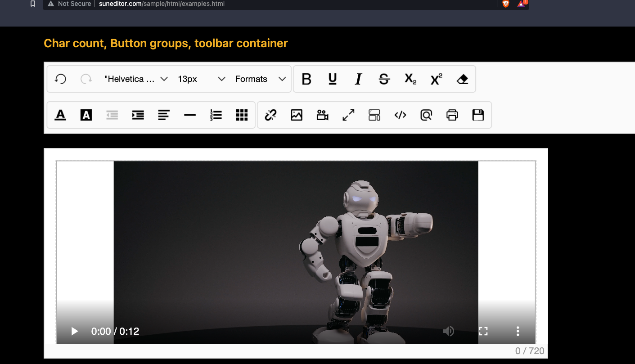635x364 pixels.
Task: Open the font color tool
Action: tap(60, 115)
